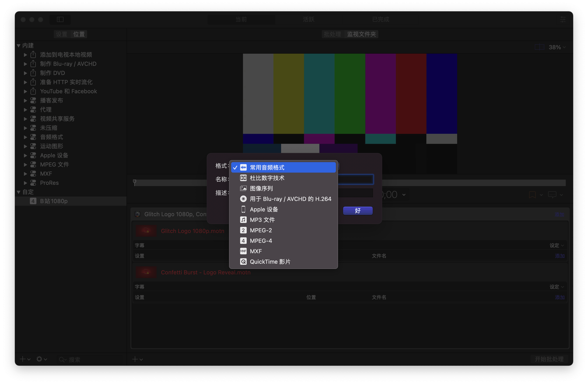Click the marker flag icon near the duration field
This screenshot has width=588, height=384.
pos(533,195)
